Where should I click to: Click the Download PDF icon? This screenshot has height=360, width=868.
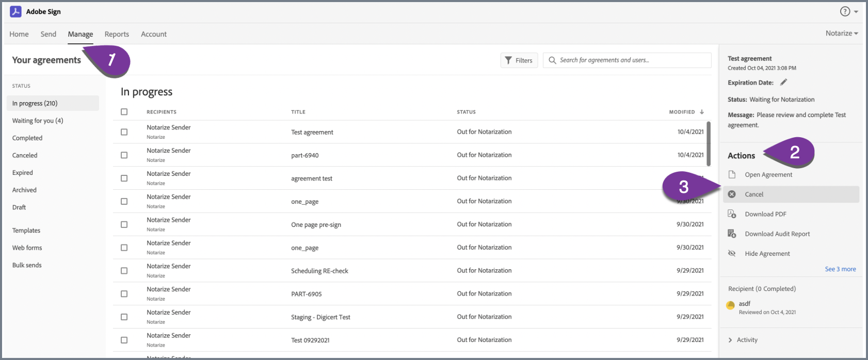tap(732, 214)
